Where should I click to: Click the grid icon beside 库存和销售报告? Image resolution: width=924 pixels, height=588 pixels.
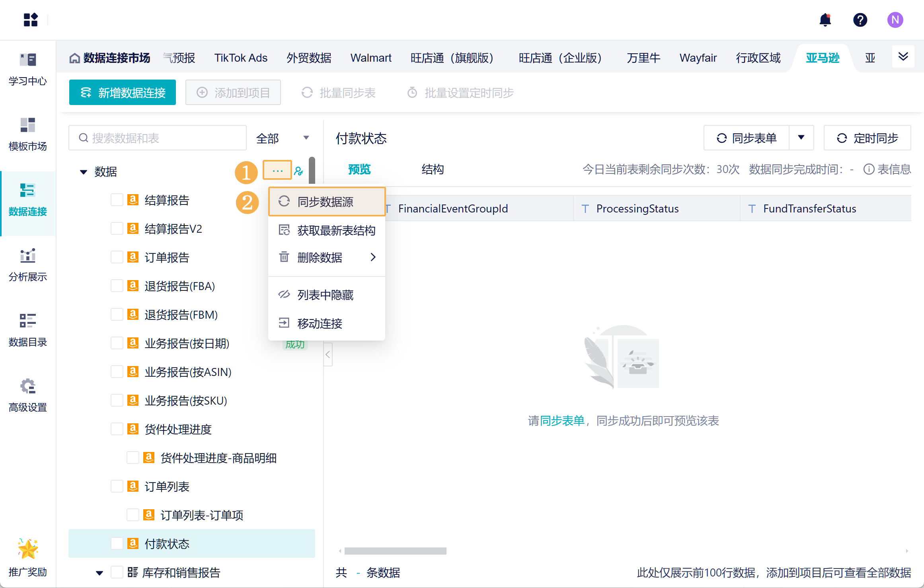click(133, 572)
